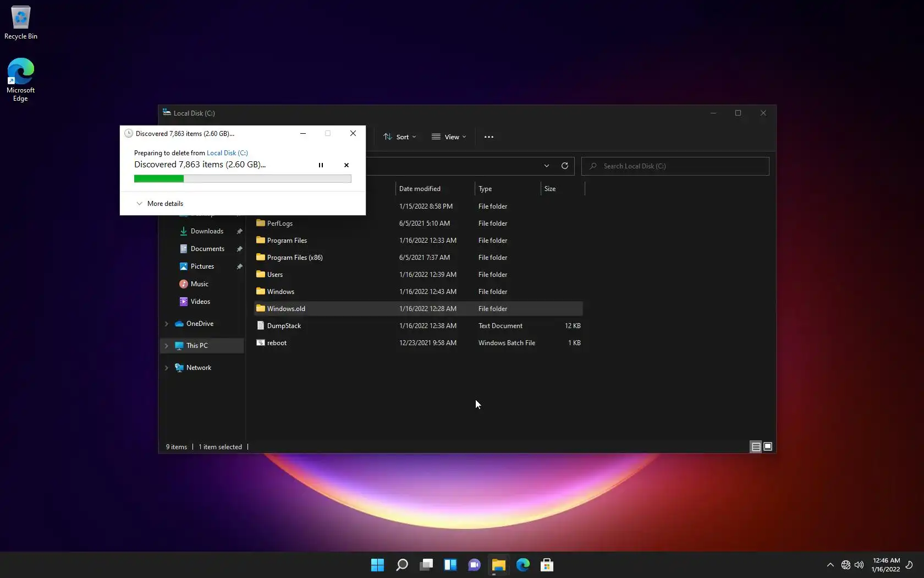Open the See more (three dots) menu
This screenshot has height=578, width=924.
coord(489,137)
